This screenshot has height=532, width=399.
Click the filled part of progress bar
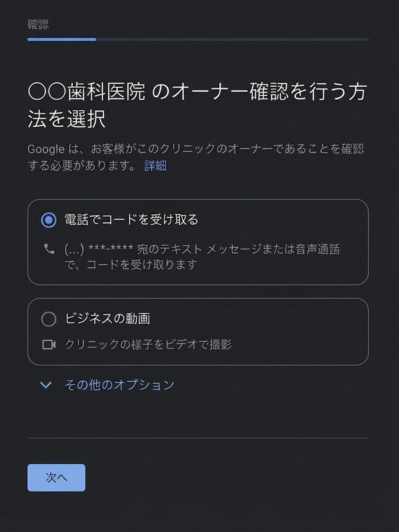[x=62, y=39]
